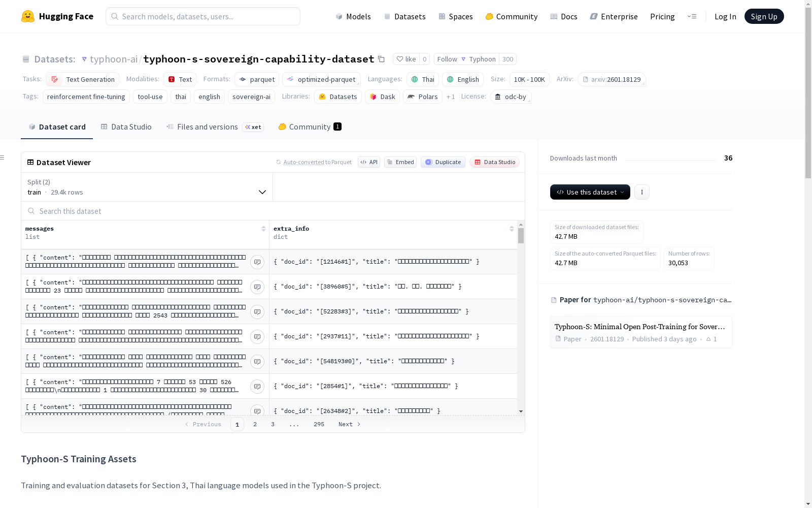Open the typhoon-ai organization link
This screenshot has height=508, width=812.
tap(114, 59)
